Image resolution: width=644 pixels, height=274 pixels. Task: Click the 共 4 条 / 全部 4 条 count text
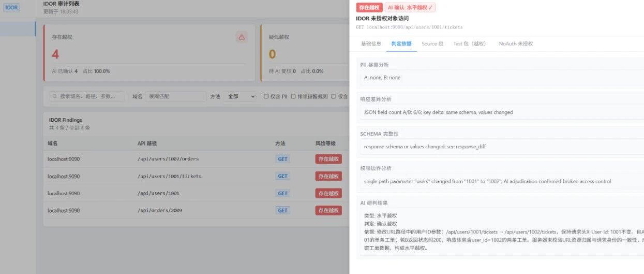[69, 127]
